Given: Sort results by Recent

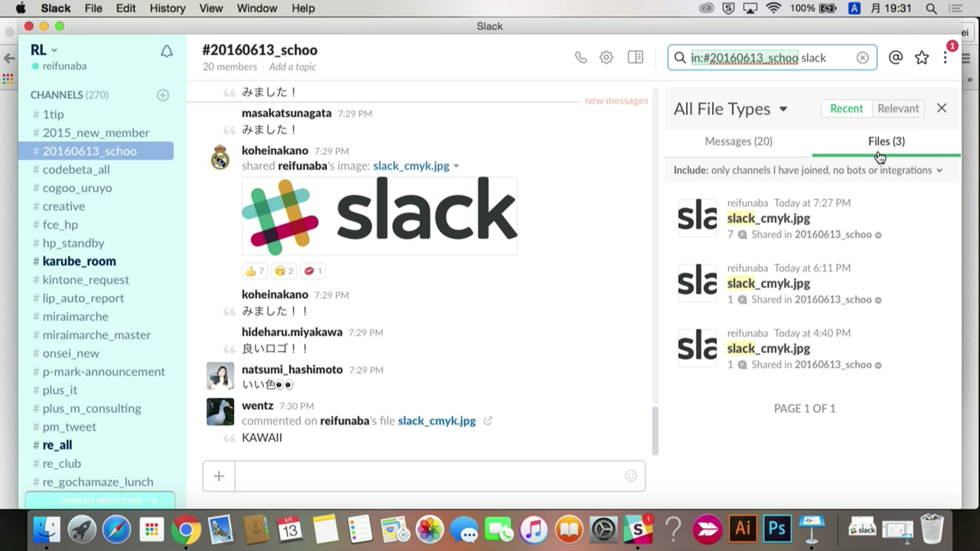Looking at the screenshot, I should tap(846, 109).
